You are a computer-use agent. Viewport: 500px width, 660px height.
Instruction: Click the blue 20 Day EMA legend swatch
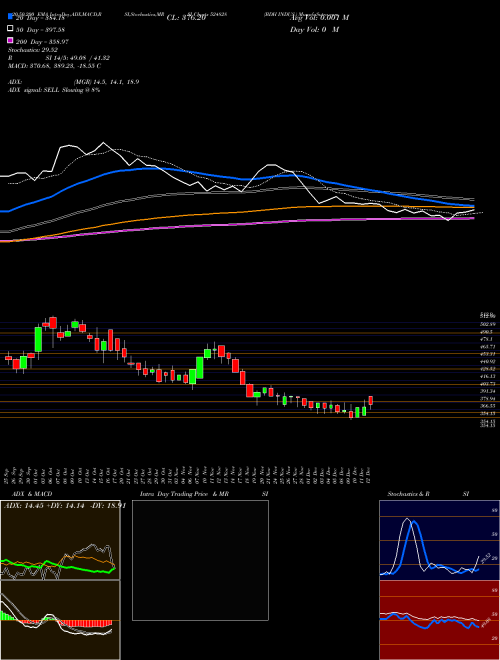(10, 17)
